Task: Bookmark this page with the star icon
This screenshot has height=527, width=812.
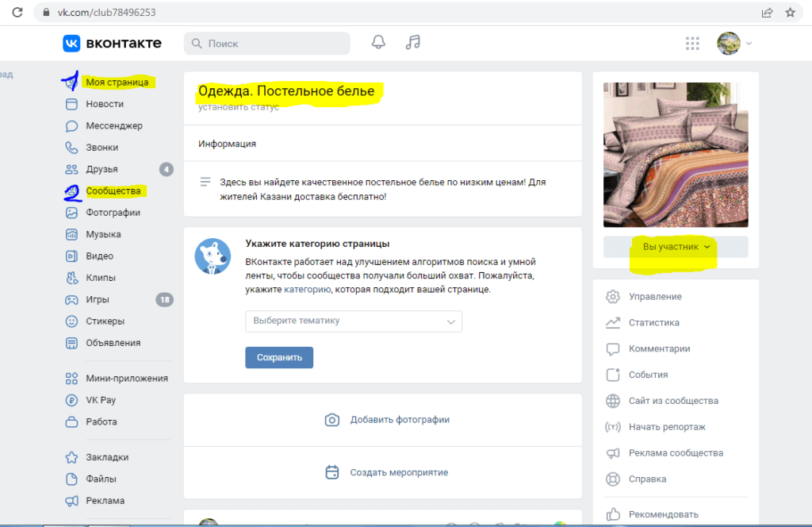Action: [790, 13]
